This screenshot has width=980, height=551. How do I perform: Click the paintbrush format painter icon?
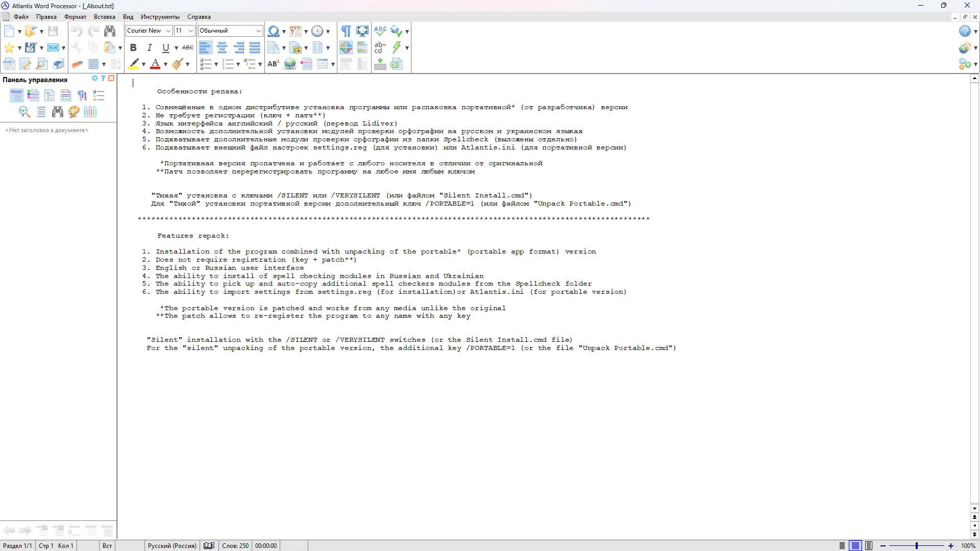coord(178,64)
